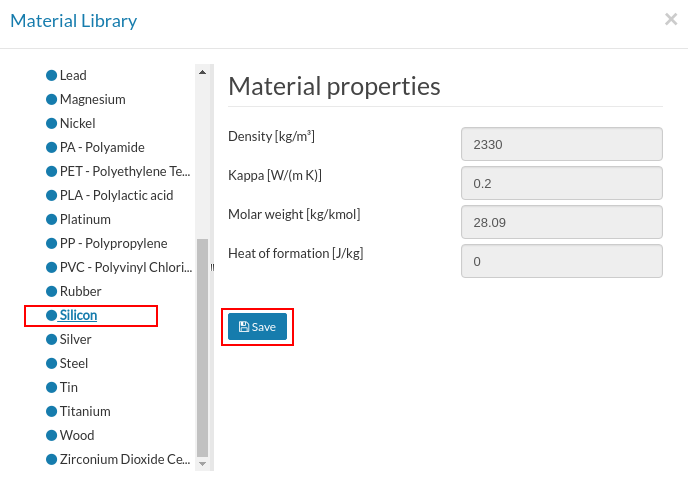The height and width of the screenshot is (481, 688).
Task: Click the blue dot icon beside Wood
Action: (51, 435)
